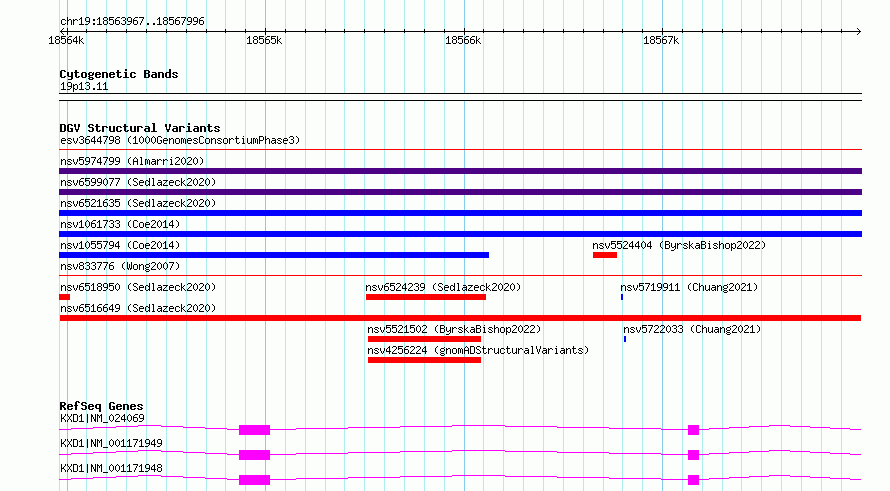Screen dimensions: 890x491
Task: Click the esv3644798 1000GenomesConsortiumPhase3 label
Action: pyautogui.click(x=180, y=140)
